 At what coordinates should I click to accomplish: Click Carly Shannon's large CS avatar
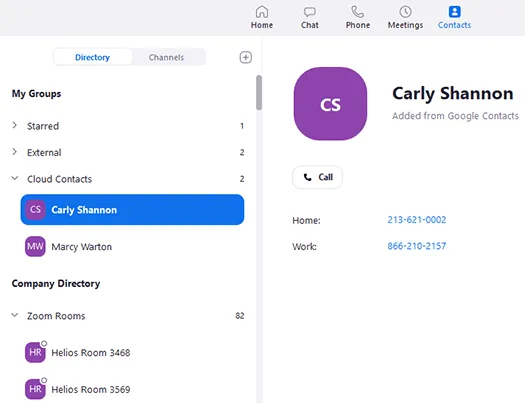coord(330,104)
